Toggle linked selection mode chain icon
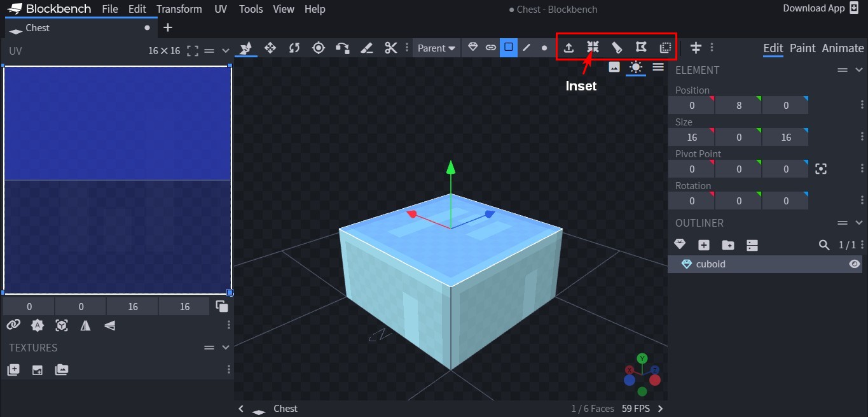 pyautogui.click(x=490, y=47)
